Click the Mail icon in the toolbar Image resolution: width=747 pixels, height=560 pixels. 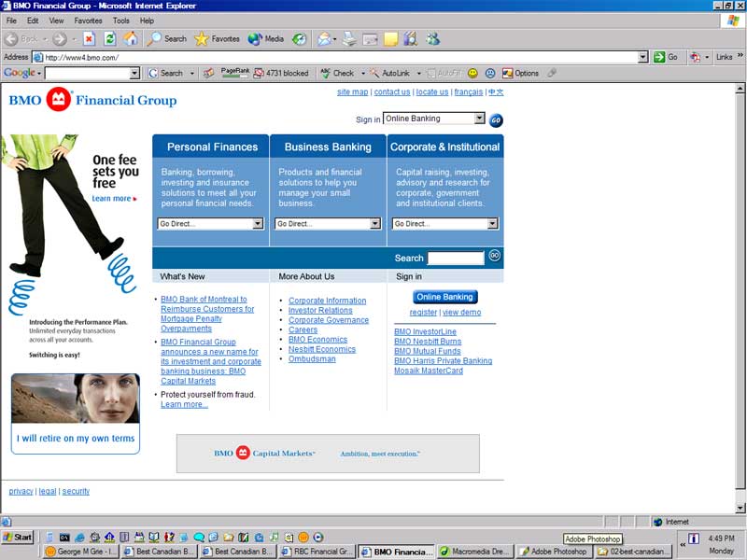(324, 39)
